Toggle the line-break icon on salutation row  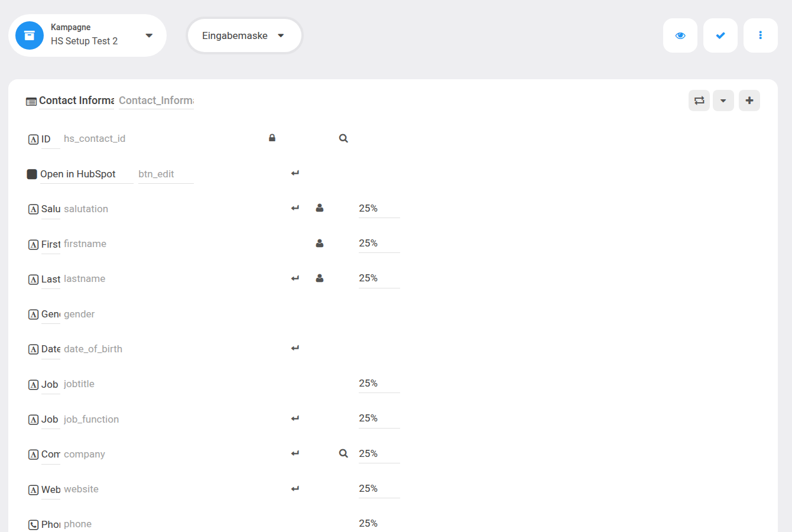(x=295, y=208)
